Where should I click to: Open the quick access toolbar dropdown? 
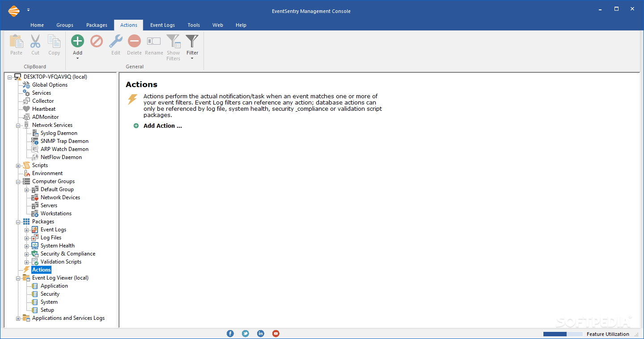click(x=29, y=9)
